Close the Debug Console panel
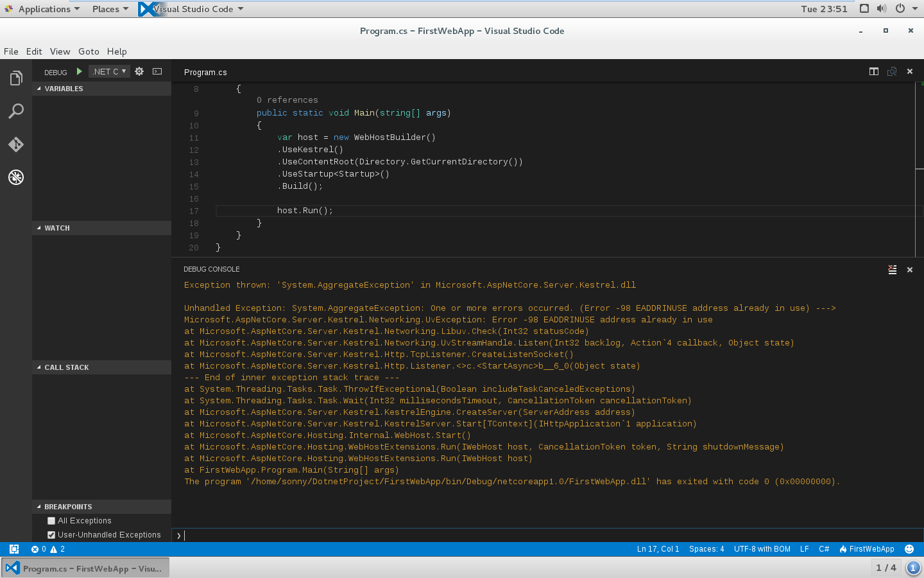This screenshot has width=924, height=578. (910, 270)
